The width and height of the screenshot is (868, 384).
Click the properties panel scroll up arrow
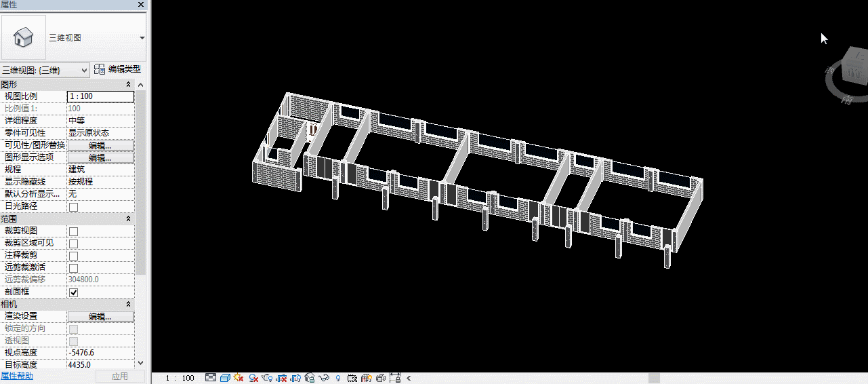coord(141,85)
